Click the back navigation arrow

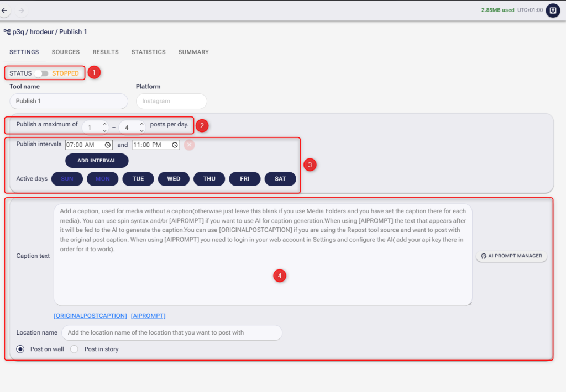point(6,10)
